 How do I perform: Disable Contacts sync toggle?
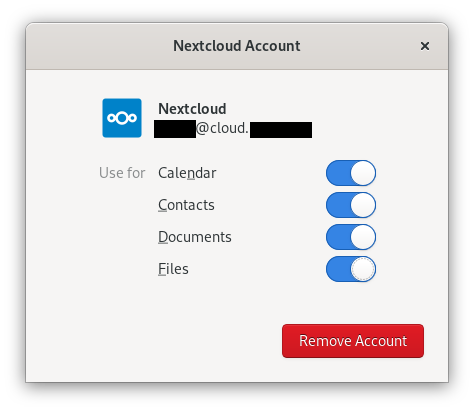point(351,205)
